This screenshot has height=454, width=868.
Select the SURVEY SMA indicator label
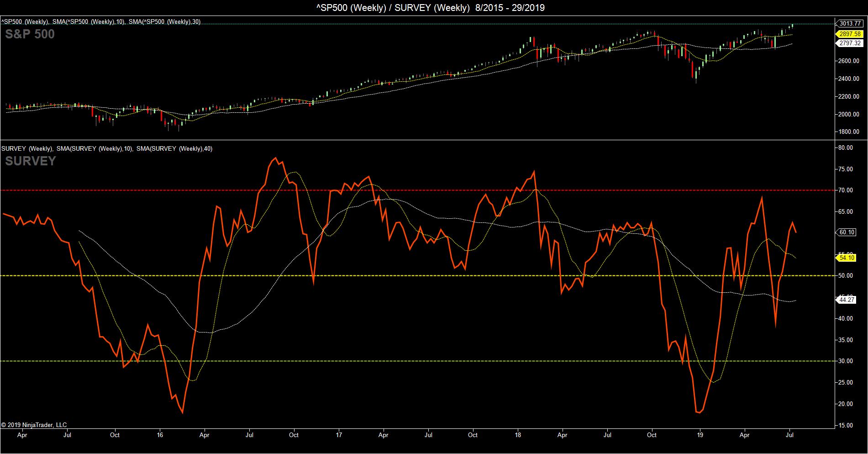(x=107, y=148)
